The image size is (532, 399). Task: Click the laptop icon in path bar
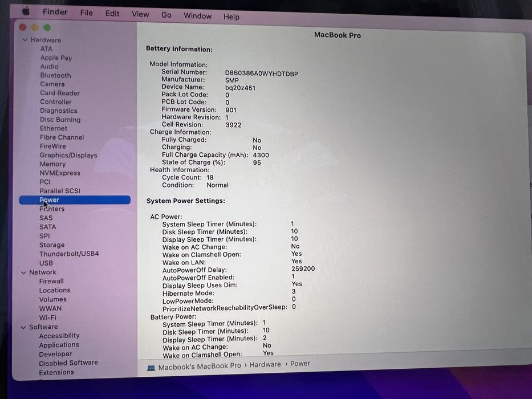pyautogui.click(x=151, y=368)
